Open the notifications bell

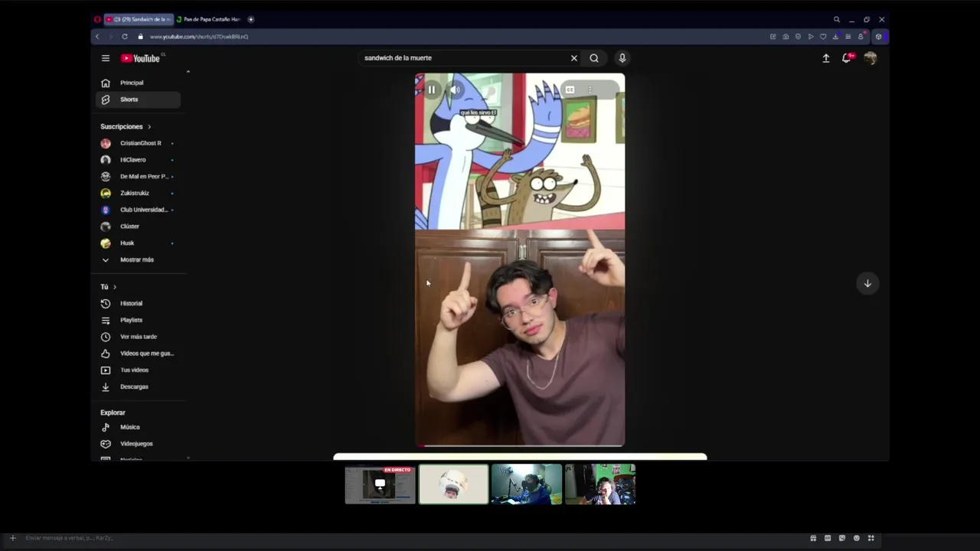[848, 57]
